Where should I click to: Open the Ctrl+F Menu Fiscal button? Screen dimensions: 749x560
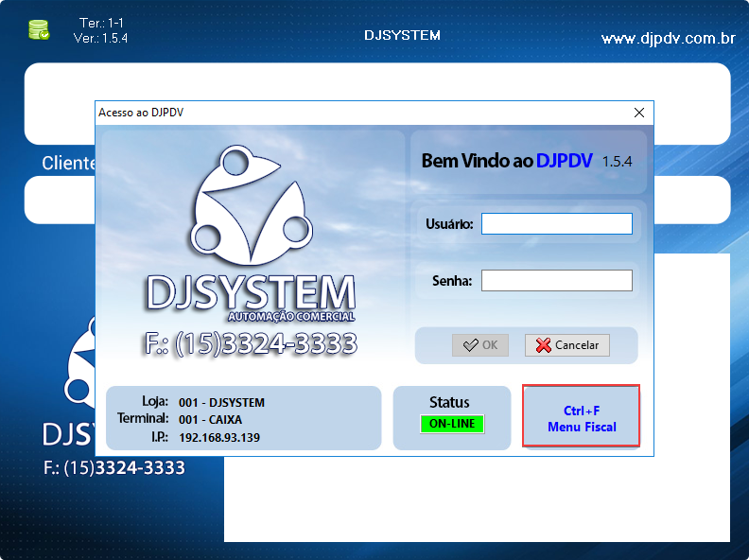click(x=582, y=416)
